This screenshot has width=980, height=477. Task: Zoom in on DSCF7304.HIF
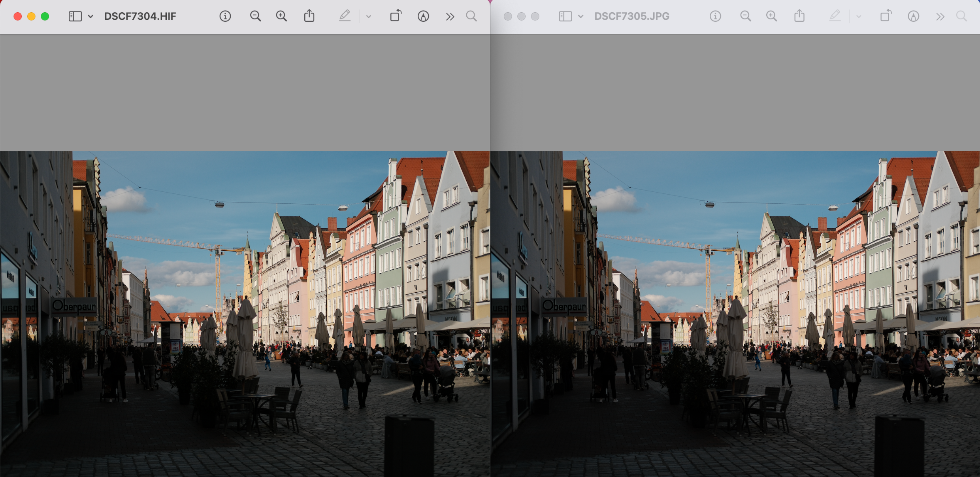(281, 16)
